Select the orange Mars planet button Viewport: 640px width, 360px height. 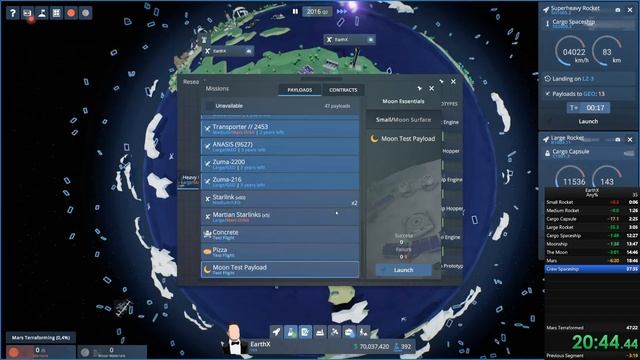[x=71, y=13]
